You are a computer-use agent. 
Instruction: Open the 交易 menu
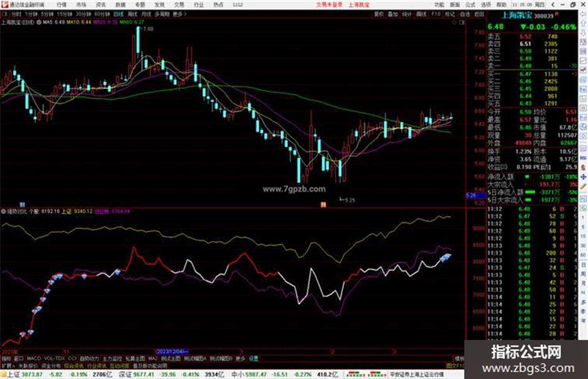pos(179,5)
